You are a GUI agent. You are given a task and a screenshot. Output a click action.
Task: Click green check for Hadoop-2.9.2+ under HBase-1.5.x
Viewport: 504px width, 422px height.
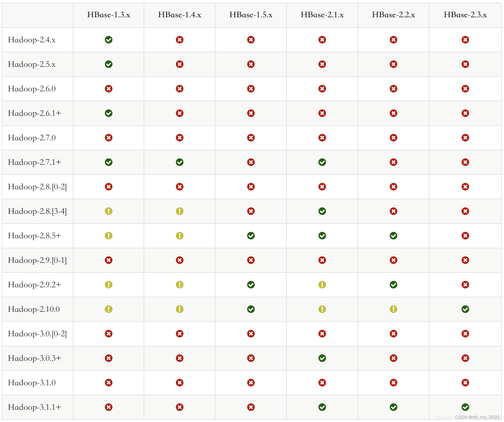(251, 285)
